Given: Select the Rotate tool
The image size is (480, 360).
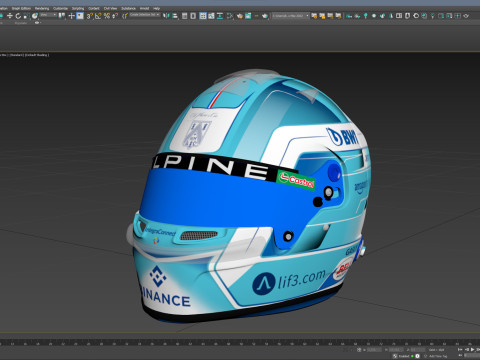Looking at the screenshot, I should (x=18, y=16).
